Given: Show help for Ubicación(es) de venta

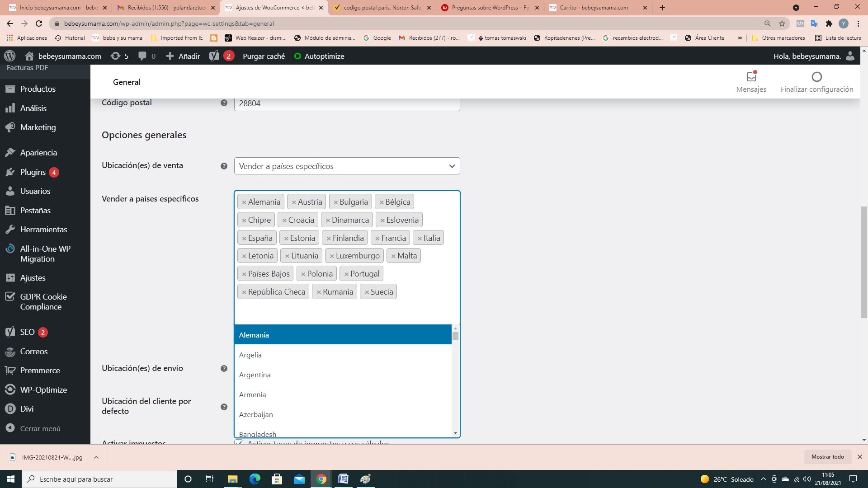Looking at the screenshot, I should coord(224,166).
